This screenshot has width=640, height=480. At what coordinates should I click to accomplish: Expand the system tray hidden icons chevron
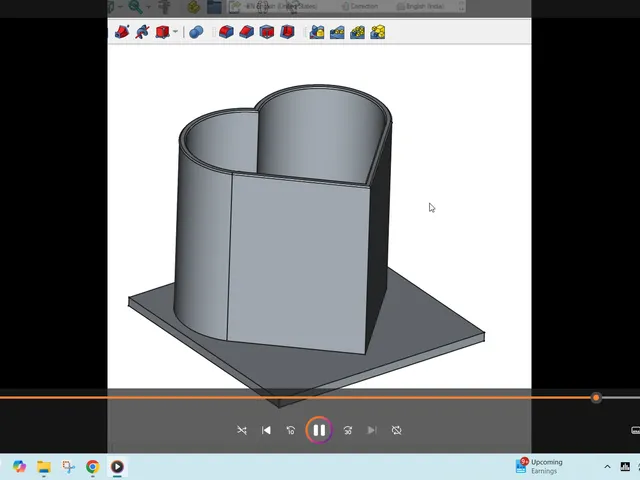[x=607, y=467]
